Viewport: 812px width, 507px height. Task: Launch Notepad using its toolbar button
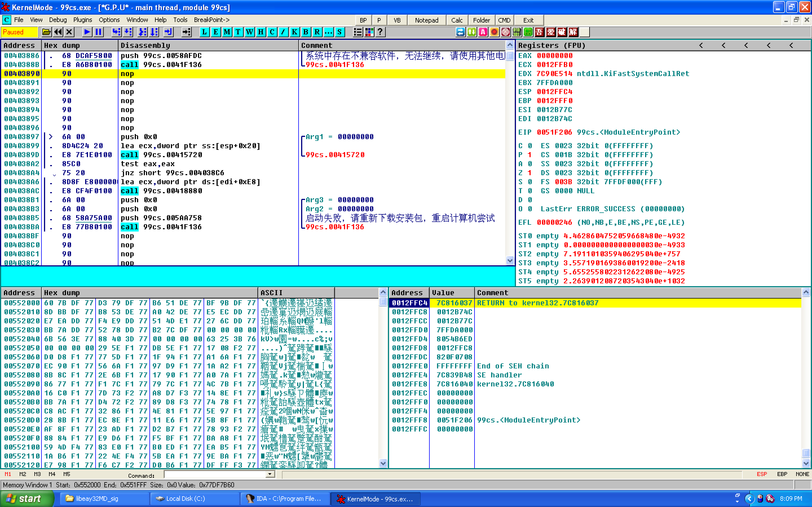[427, 20]
